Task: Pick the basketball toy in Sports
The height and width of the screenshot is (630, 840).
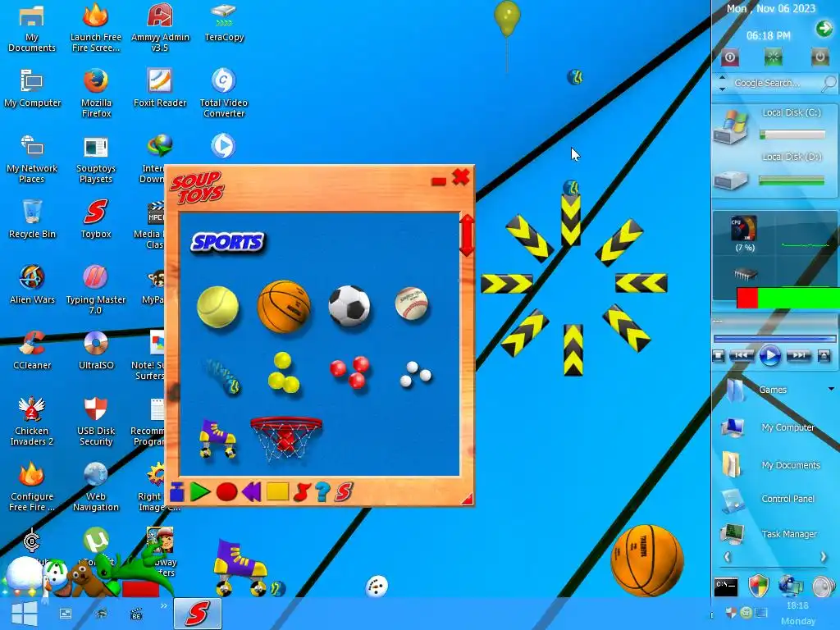Action: click(x=283, y=307)
